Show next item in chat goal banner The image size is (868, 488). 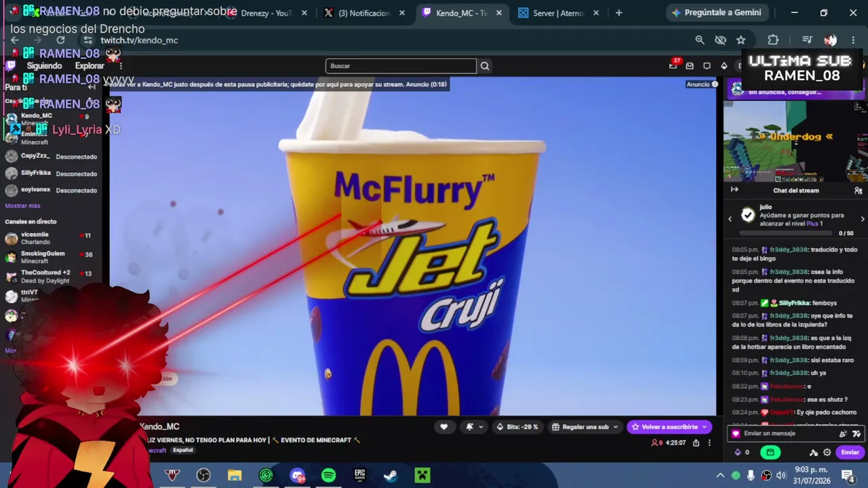point(863,219)
